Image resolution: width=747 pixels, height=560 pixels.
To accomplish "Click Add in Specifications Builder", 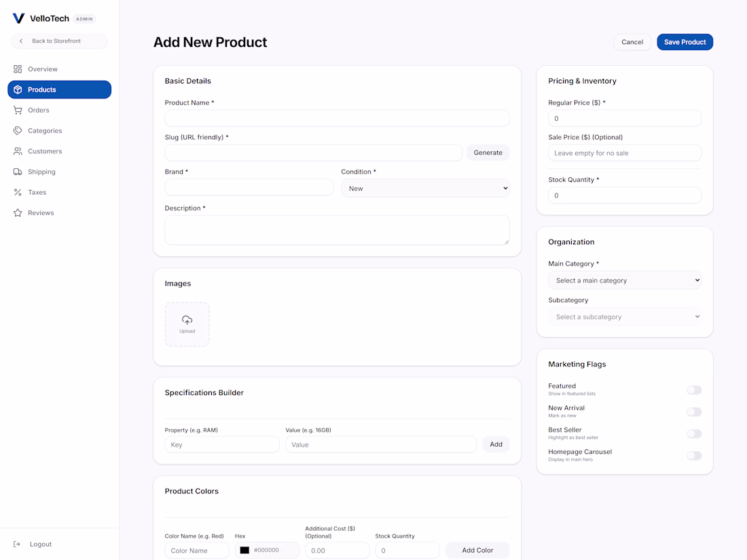I will coord(496,445).
